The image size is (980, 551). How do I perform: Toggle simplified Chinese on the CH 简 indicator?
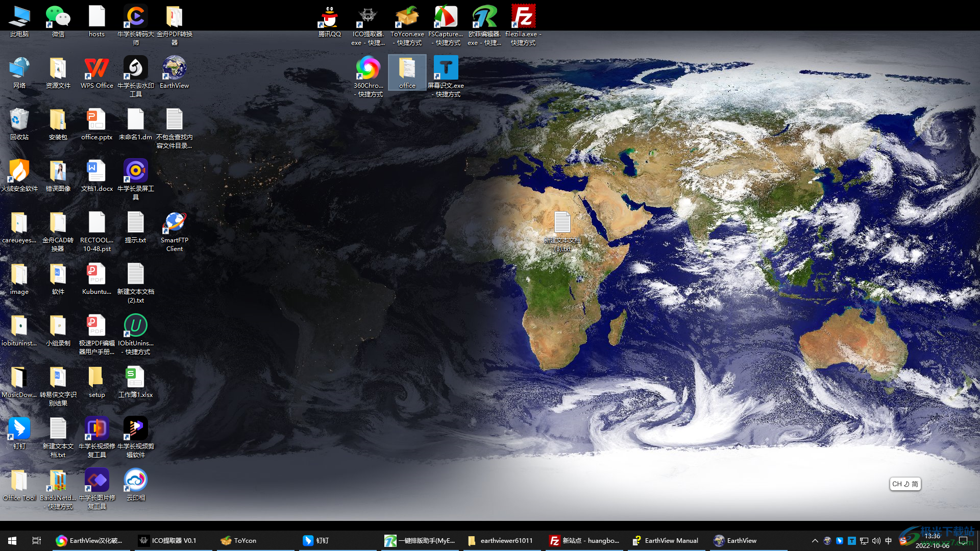(x=905, y=484)
